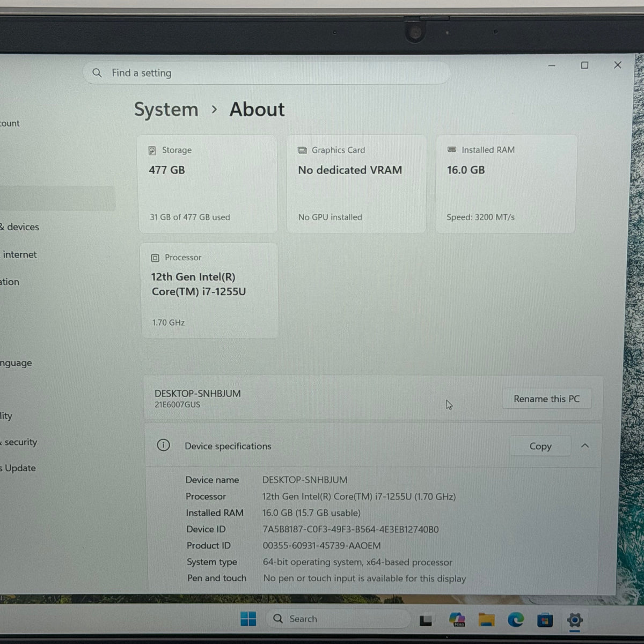This screenshot has width=644, height=644.
Task: Open the Installed RAM card
Action: pyautogui.click(x=506, y=184)
